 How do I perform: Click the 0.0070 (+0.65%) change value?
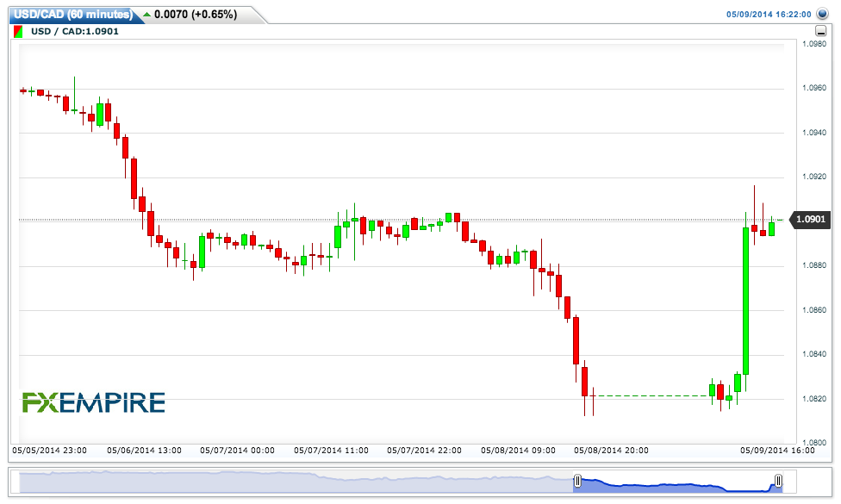[x=196, y=15]
